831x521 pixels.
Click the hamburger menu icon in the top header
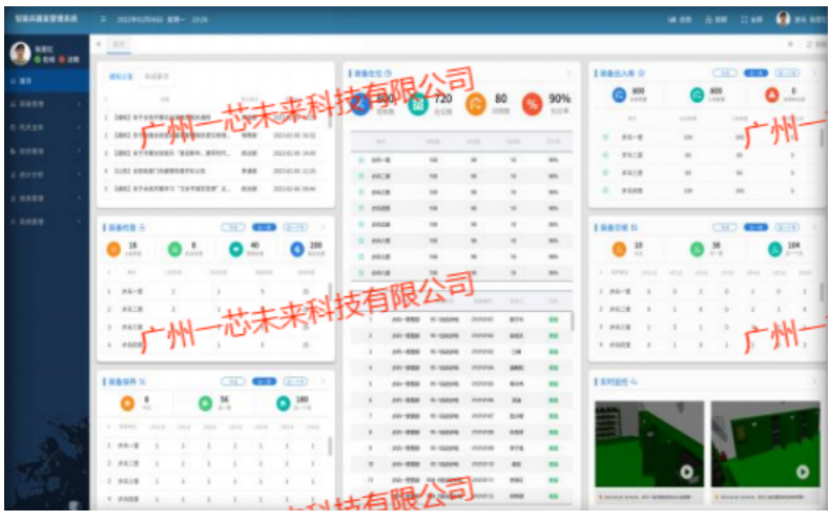(103, 19)
